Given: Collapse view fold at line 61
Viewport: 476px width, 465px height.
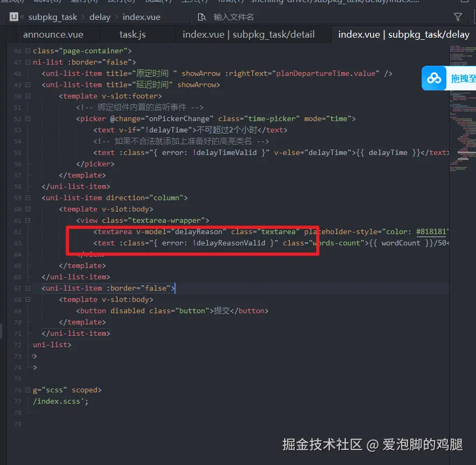Looking at the screenshot, I should [x=27, y=220].
